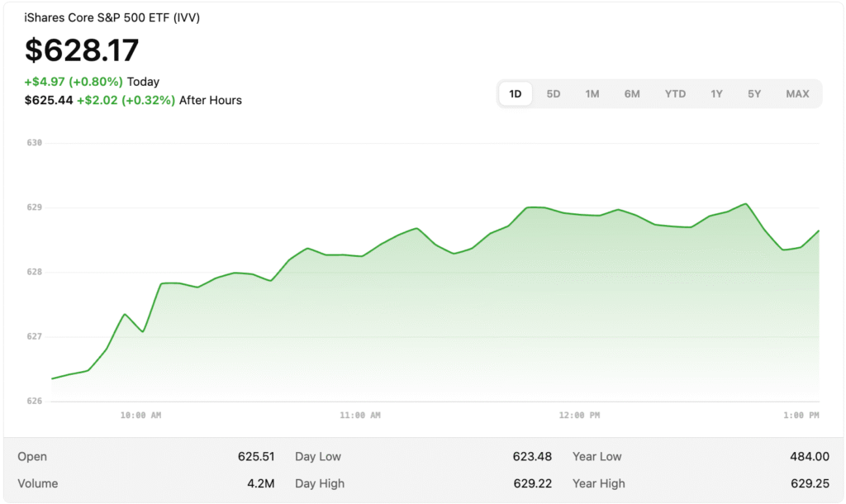Image resolution: width=846 pixels, height=504 pixels.
Task: Click the Day High label
Action: (320, 483)
